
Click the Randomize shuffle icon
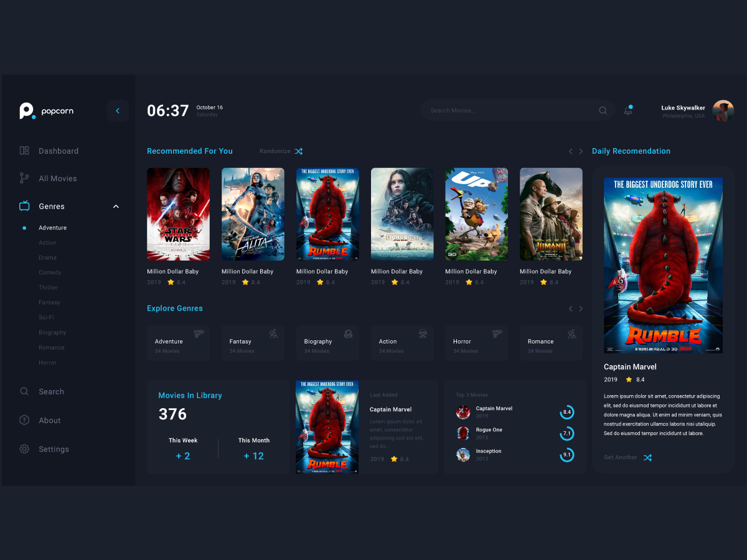click(x=298, y=151)
